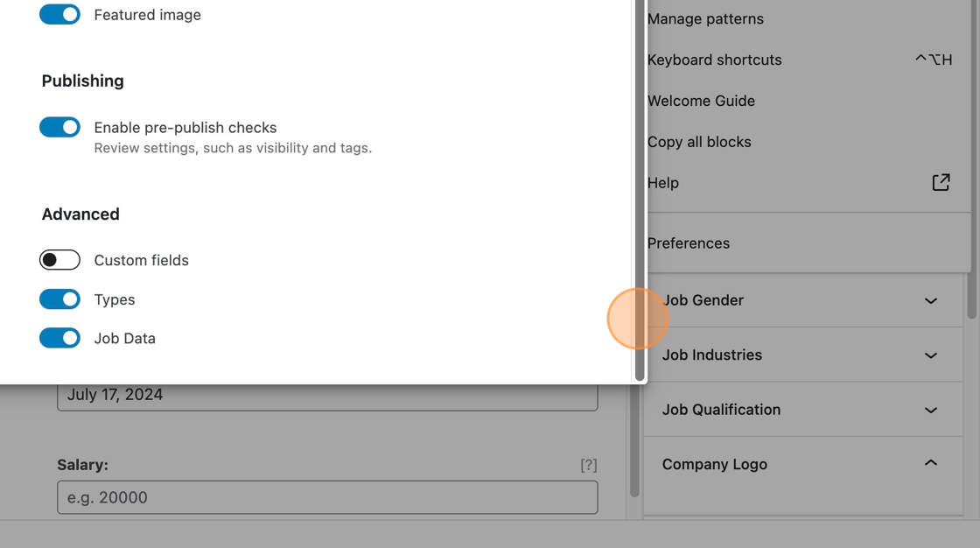Enable the Custom fields toggle
Screen dimensions: 980x548
(x=60, y=260)
